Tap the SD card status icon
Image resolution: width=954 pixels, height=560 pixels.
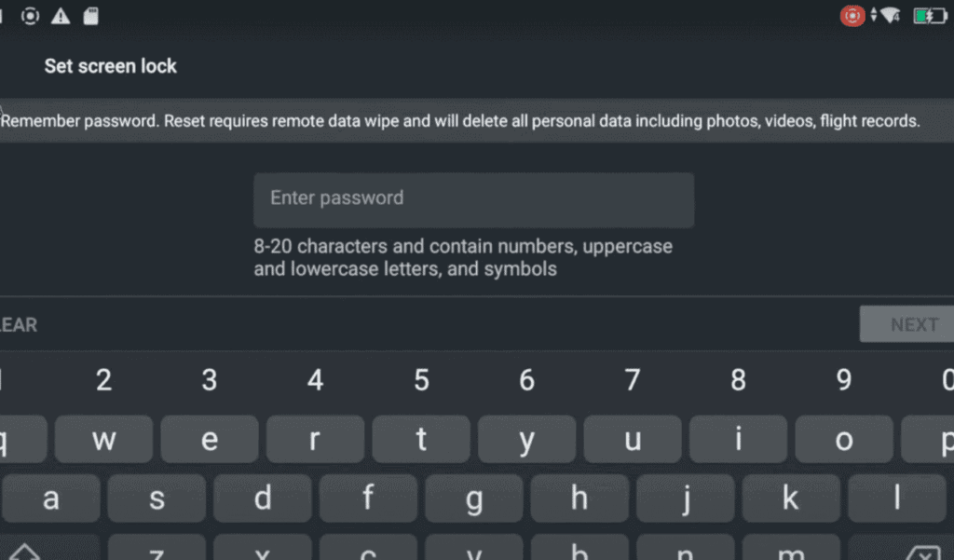tap(90, 16)
